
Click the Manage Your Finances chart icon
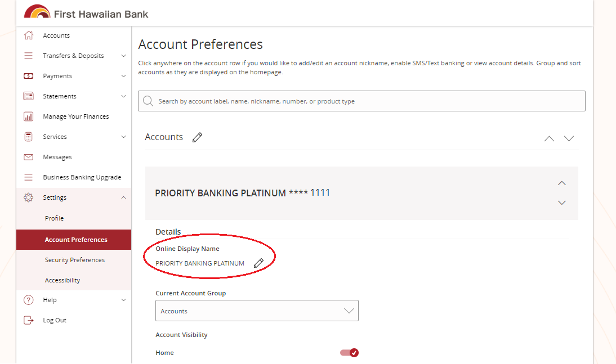[28, 116]
